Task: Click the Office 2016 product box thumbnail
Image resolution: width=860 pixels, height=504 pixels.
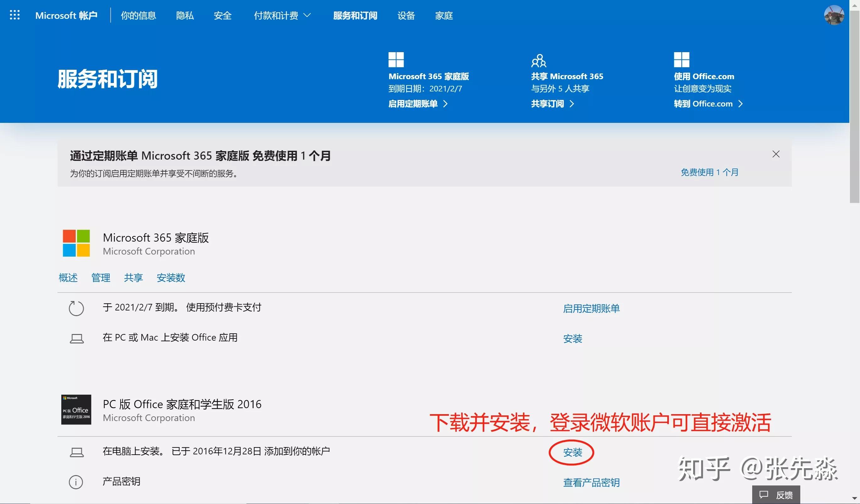Action: click(76, 410)
